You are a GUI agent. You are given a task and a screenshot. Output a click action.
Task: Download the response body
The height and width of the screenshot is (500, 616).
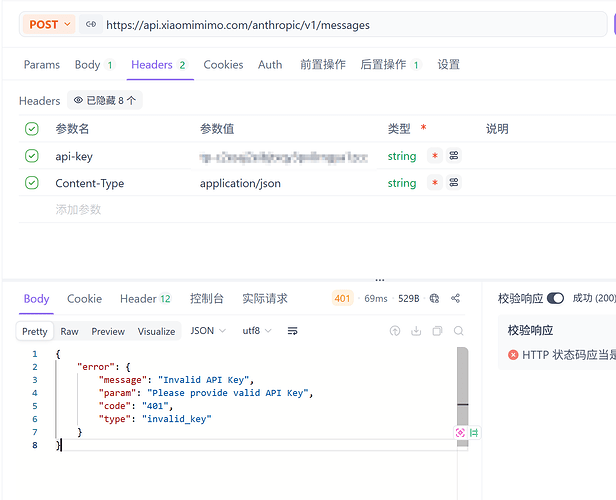pos(416,331)
